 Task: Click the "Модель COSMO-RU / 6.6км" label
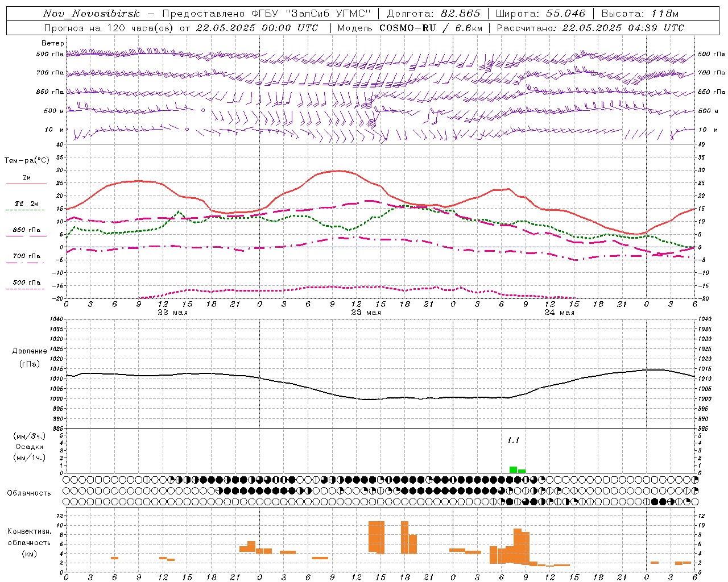point(410,28)
